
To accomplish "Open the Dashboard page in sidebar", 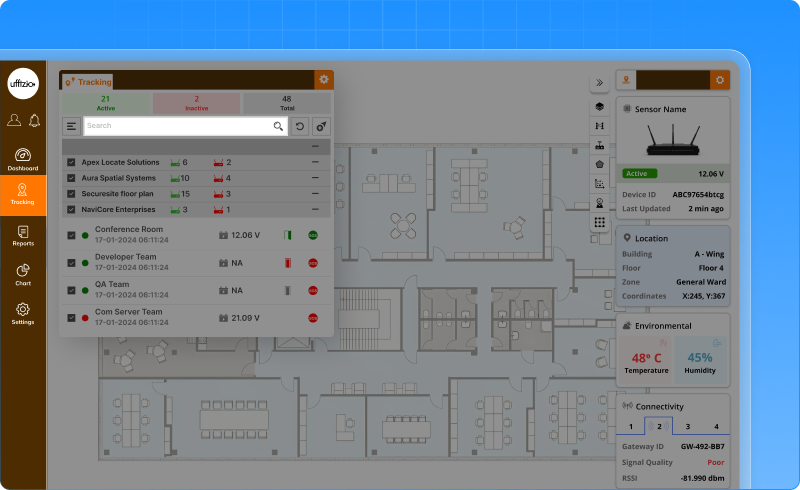I will 23,159.
